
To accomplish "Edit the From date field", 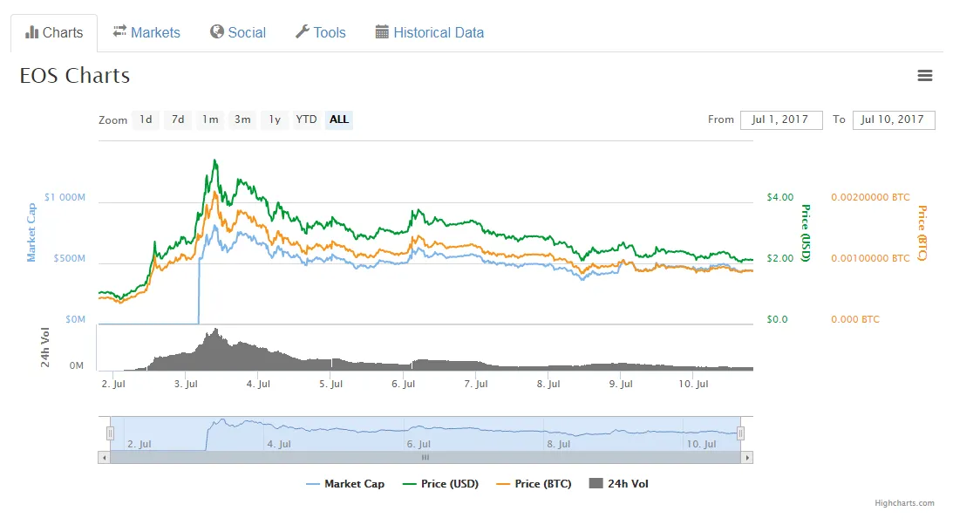I will tap(781, 120).
